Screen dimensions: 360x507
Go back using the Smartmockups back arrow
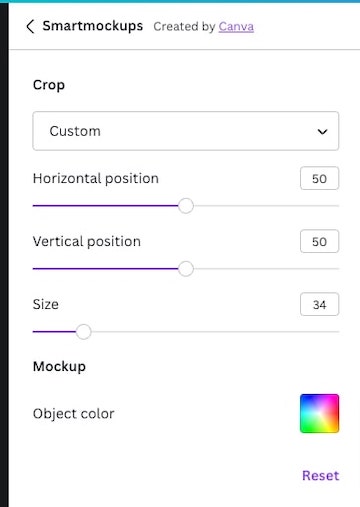coord(30,26)
